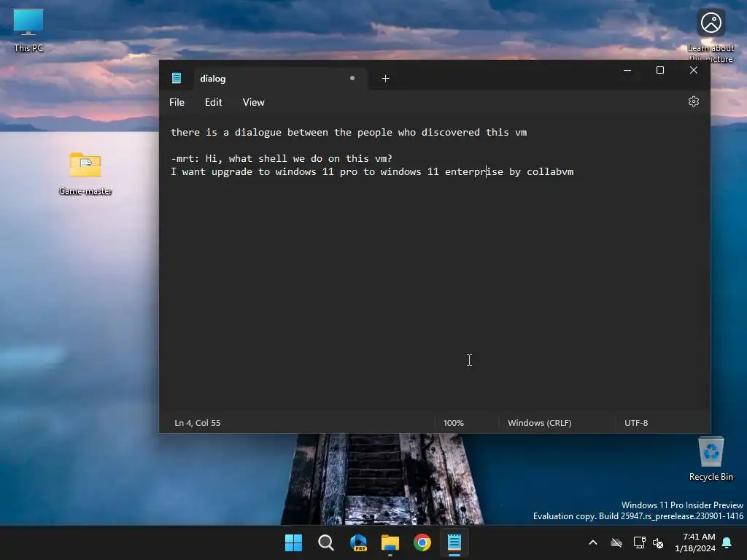Click the Notepad app icon in title bar
Image resolution: width=747 pixels, height=560 pixels.
177,78
